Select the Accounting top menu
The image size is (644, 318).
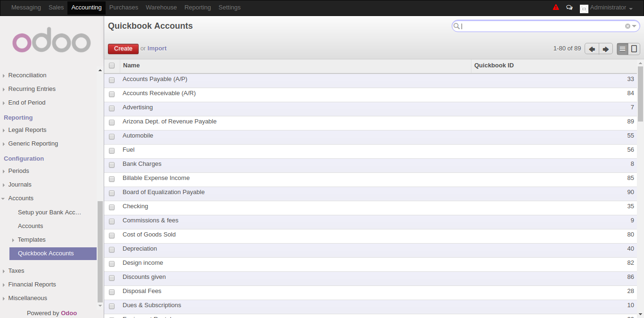click(86, 8)
